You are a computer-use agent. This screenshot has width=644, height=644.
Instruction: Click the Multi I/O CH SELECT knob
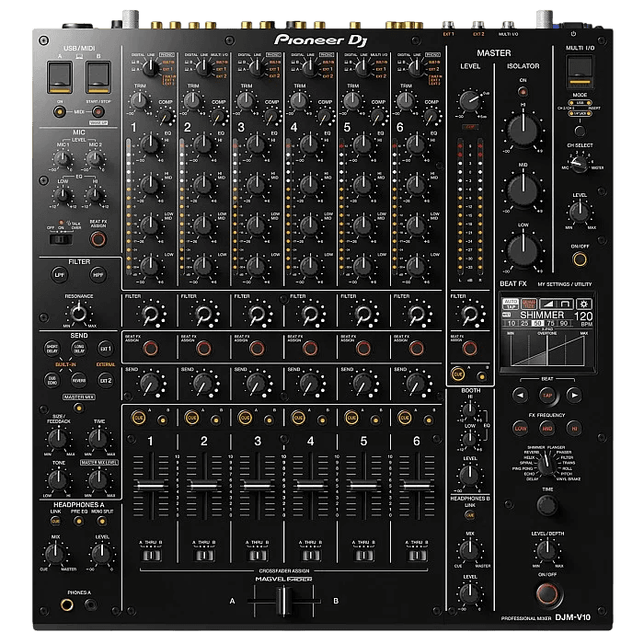[x=579, y=165]
